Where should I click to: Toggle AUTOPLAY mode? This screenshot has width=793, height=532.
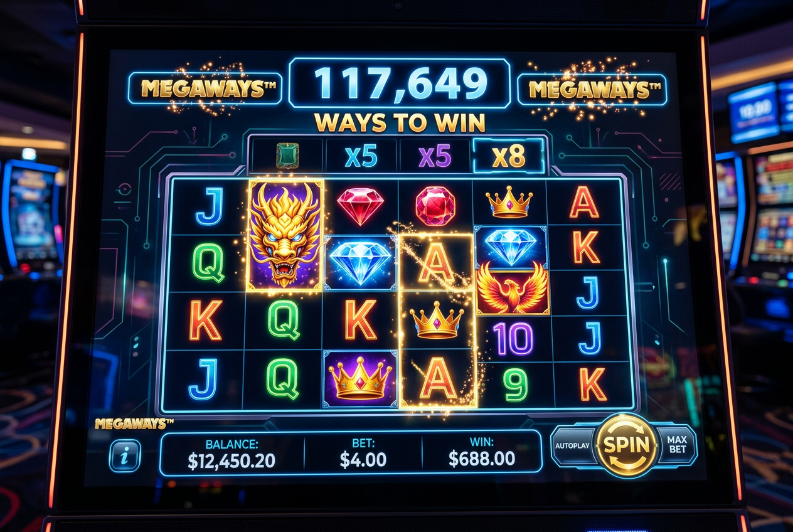(572, 445)
